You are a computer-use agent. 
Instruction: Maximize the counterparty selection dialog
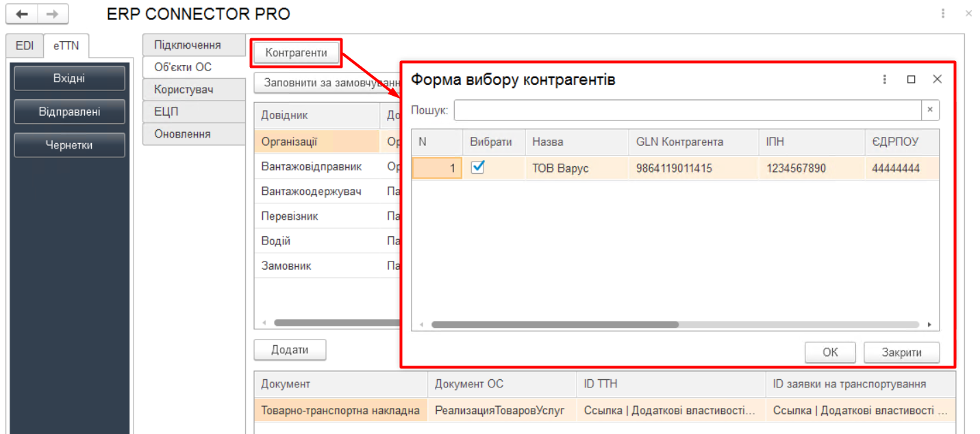tap(911, 79)
